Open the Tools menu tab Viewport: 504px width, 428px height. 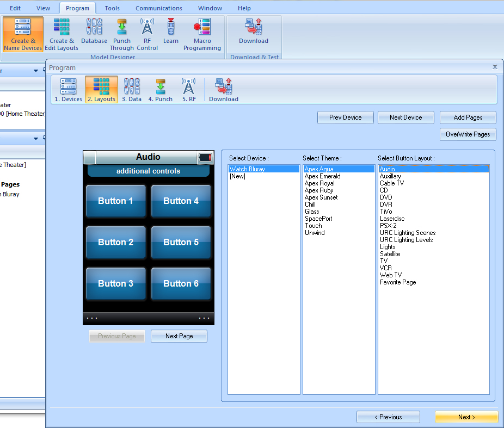point(112,8)
